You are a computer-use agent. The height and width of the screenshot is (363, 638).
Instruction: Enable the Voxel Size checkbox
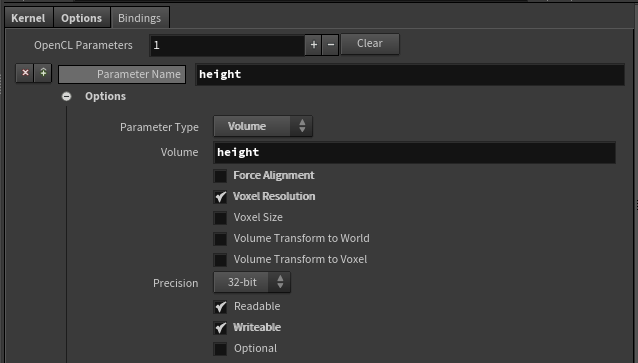220,218
